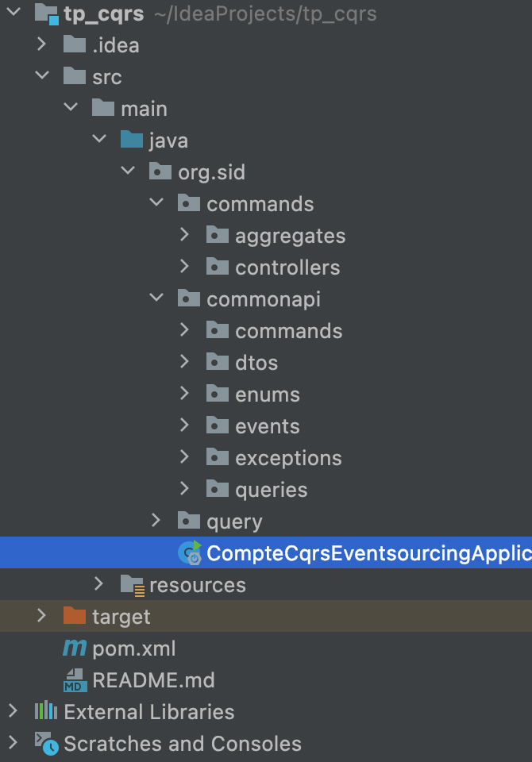This screenshot has height=762, width=532.
Task: Click the commonapi package icon
Action: 189,298
